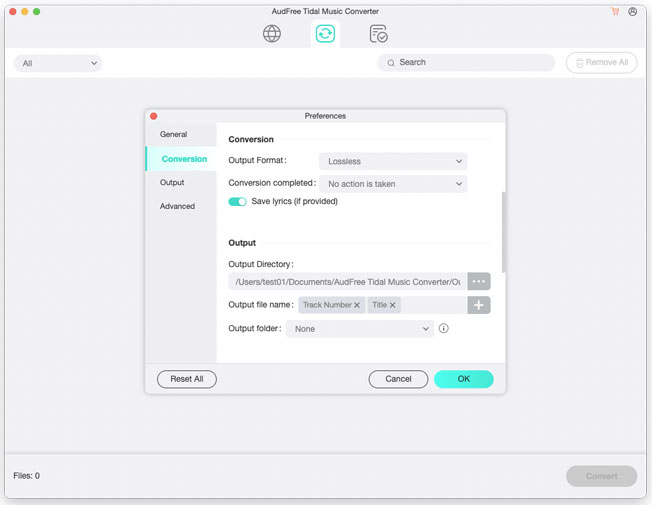This screenshot has width=652, height=505.
Task: Expand the Output folder dropdown
Action: click(x=360, y=329)
